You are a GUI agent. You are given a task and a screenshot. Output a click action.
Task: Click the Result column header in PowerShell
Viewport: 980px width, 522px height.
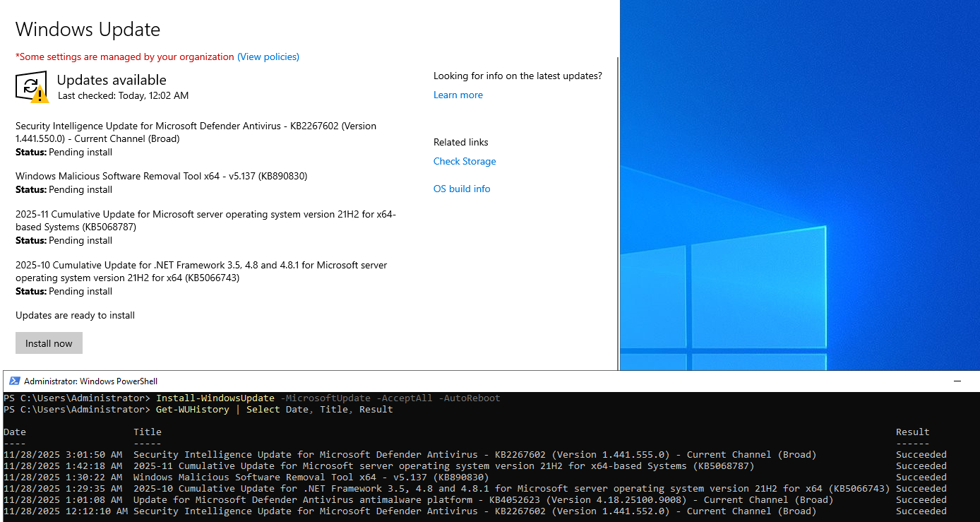click(913, 432)
